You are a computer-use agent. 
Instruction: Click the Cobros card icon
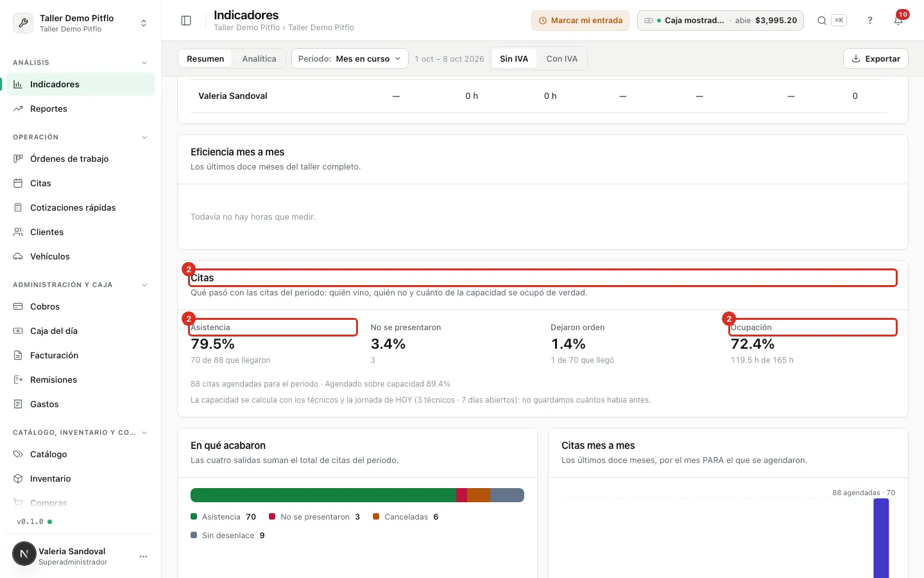click(18, 306)
